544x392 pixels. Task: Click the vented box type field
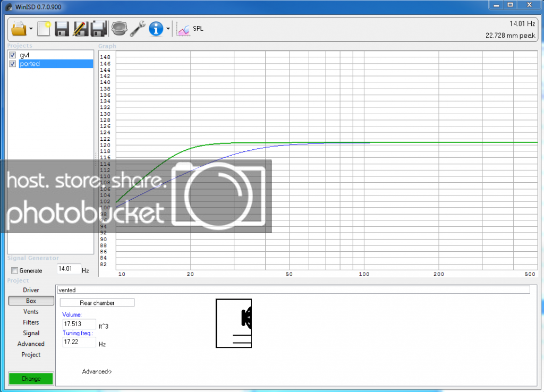tap(293, 290)
